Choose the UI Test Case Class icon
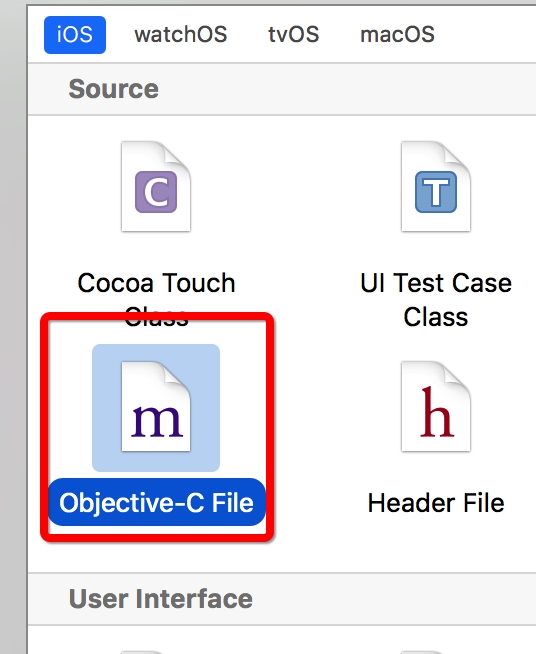Screen dimensions: 536x654 coord(436,186)
